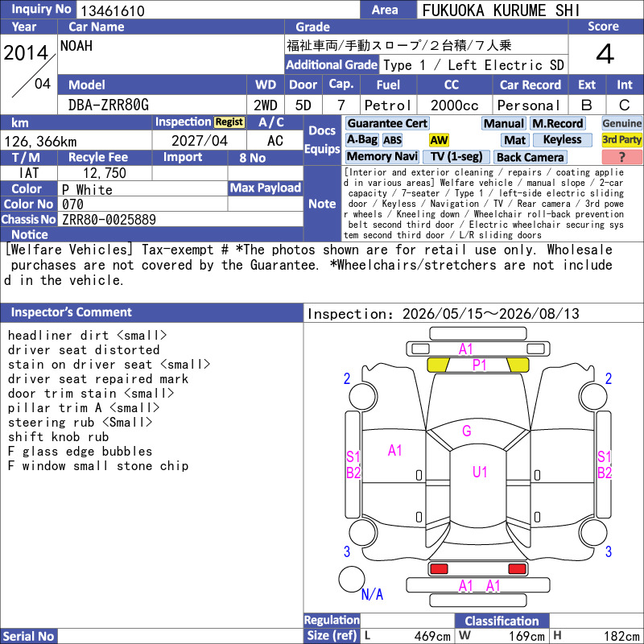The width and height of the screenshot is (644, 644).
Task: Click the mileage 126,366km
Action: click(41, 142)
